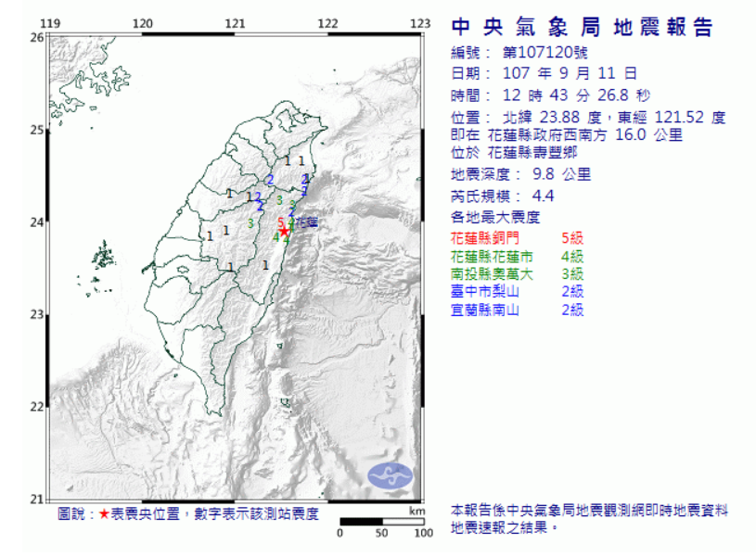
Task: Click the 2級 value beside 臺中市梨山
Action: [x=572, y=291]
